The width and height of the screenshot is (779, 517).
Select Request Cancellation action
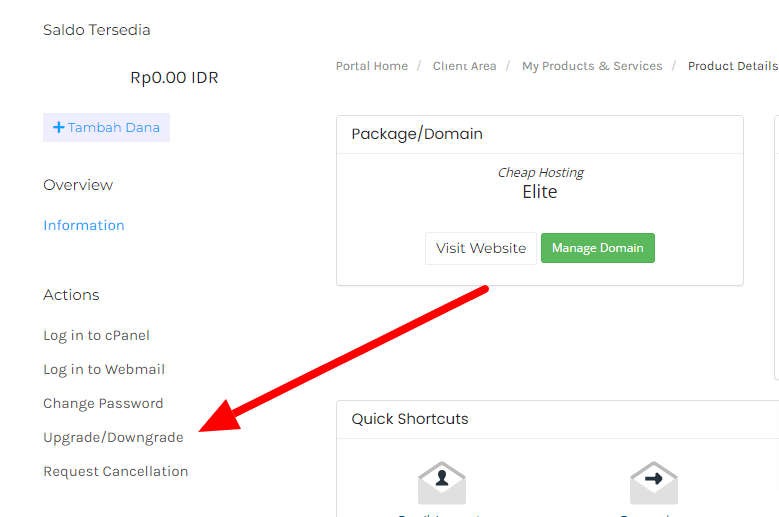(x=115, y=471)
